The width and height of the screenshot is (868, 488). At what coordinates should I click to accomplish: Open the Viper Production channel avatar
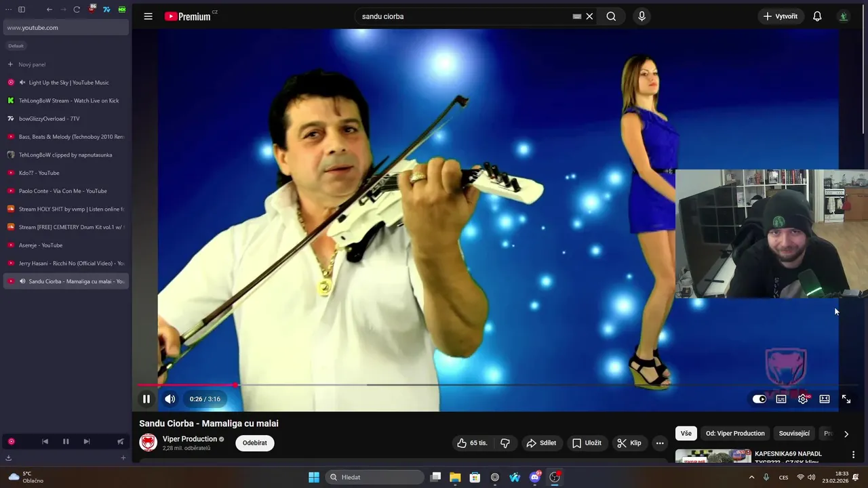tap(148, 443)
